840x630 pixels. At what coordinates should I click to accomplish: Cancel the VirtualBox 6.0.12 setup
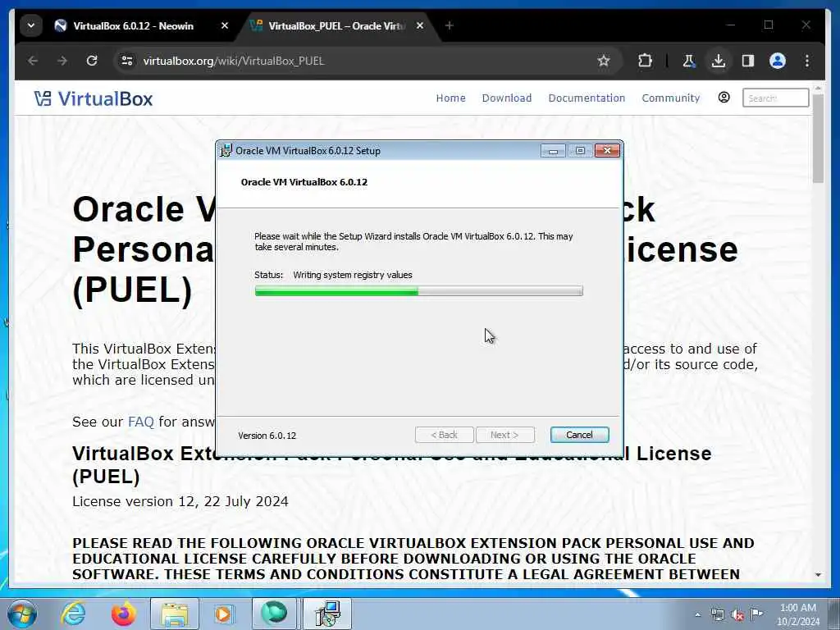[x=579, y=435]
